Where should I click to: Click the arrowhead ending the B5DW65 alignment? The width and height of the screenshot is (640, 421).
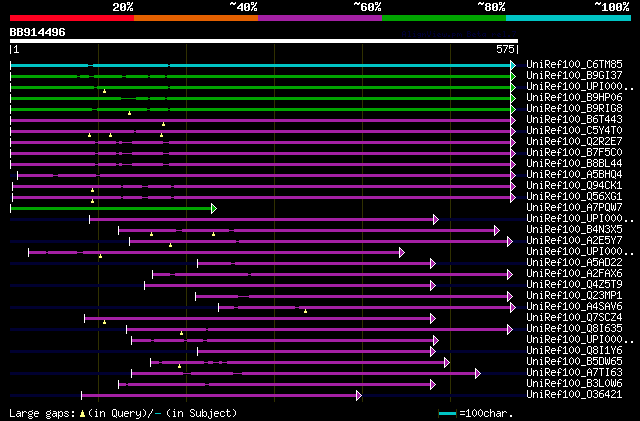(x=447, y=362)
